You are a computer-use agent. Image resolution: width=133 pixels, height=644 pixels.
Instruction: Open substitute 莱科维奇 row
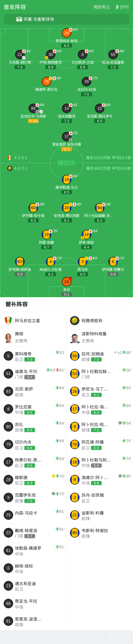click(33, 356)
